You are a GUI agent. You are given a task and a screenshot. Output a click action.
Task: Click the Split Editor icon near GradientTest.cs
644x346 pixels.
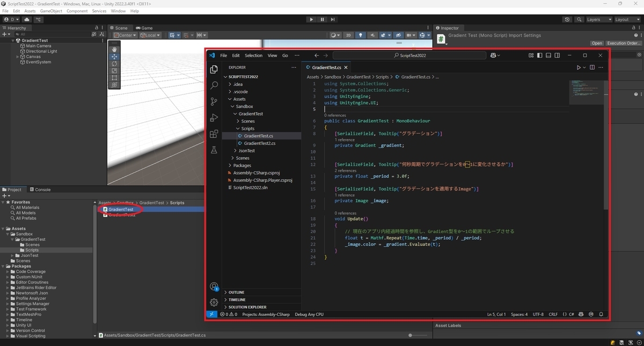[591, 67]
